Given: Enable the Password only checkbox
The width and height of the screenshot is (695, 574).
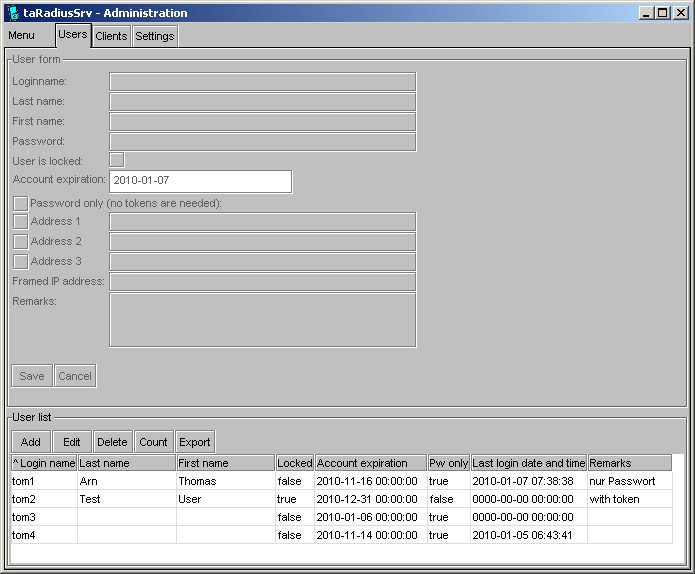Looking at the screenshot, I should [x=20, y=203].
